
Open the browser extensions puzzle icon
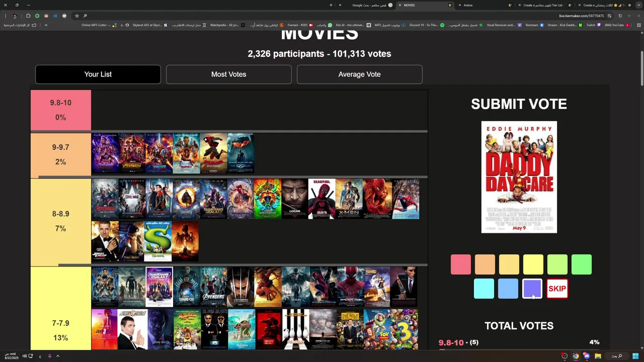coord(28,16)
